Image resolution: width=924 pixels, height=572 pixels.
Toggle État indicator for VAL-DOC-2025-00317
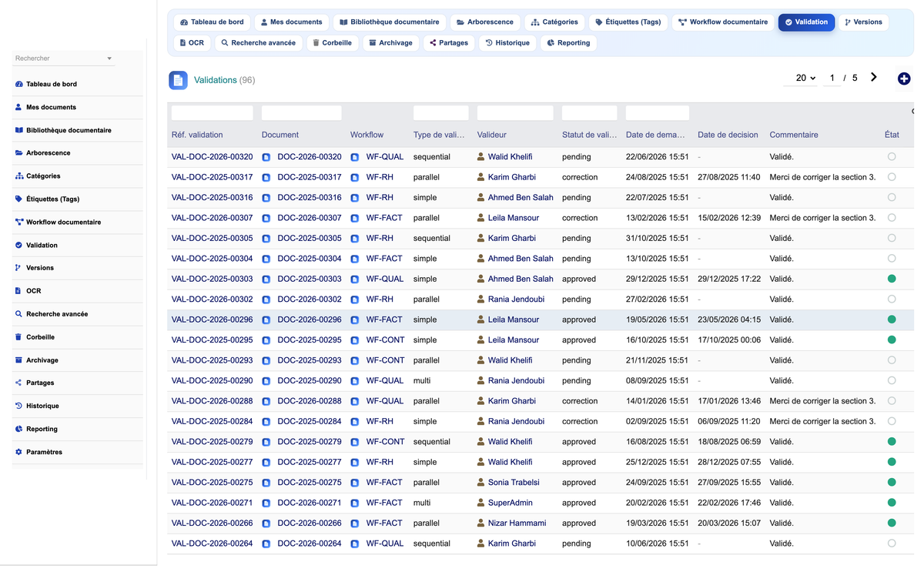(892, 177)
